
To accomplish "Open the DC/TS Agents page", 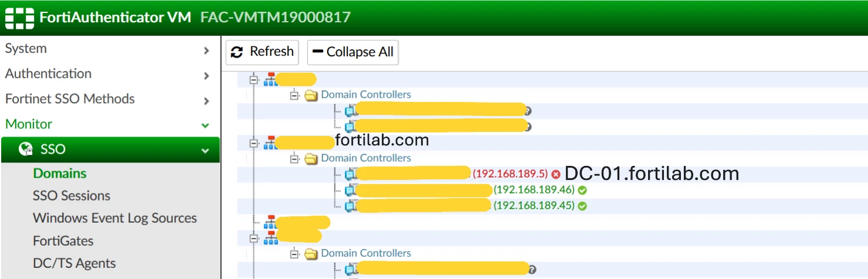I will [x=74, y=263].
